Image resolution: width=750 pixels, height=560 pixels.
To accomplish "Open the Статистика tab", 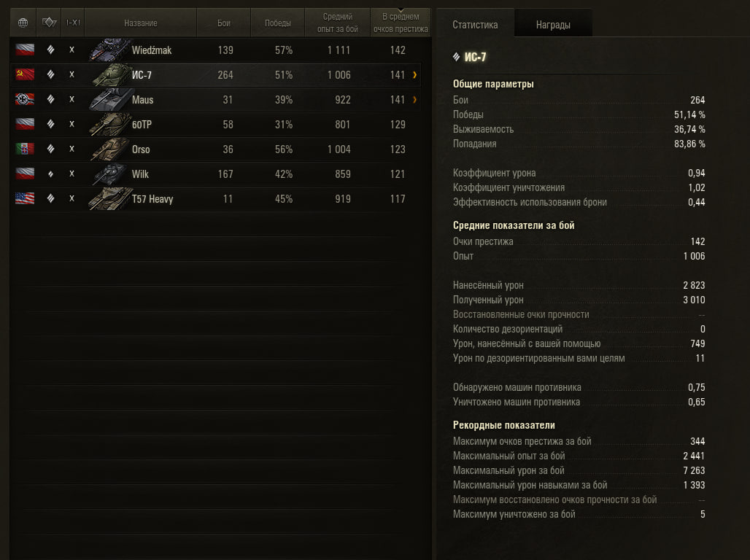I will [x=475, y=24].
